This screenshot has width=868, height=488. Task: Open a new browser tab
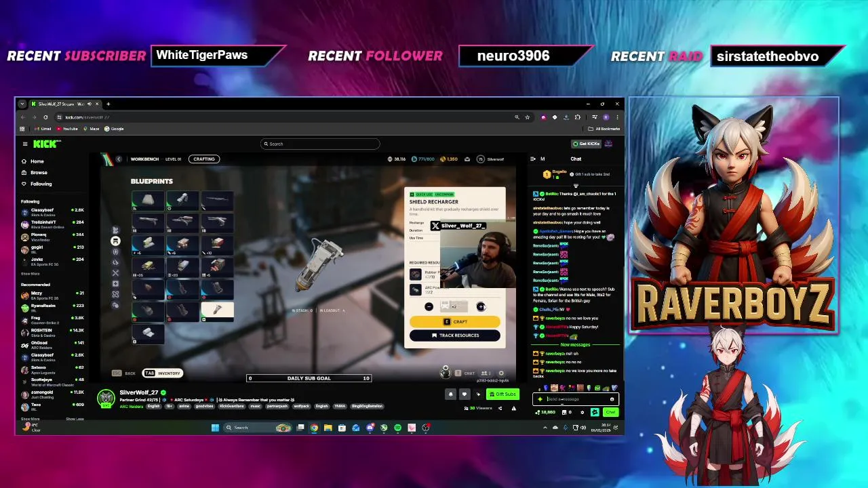pos(108,104)
